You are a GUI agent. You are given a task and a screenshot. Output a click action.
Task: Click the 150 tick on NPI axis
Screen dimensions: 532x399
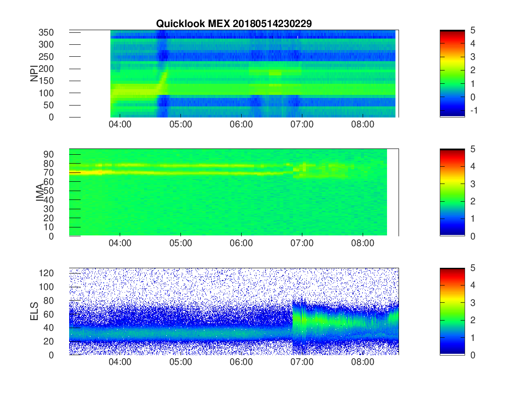tap(46, 81)
